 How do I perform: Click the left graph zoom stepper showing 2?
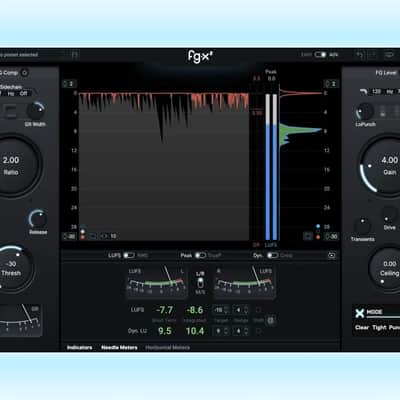[x=69, y=84]
